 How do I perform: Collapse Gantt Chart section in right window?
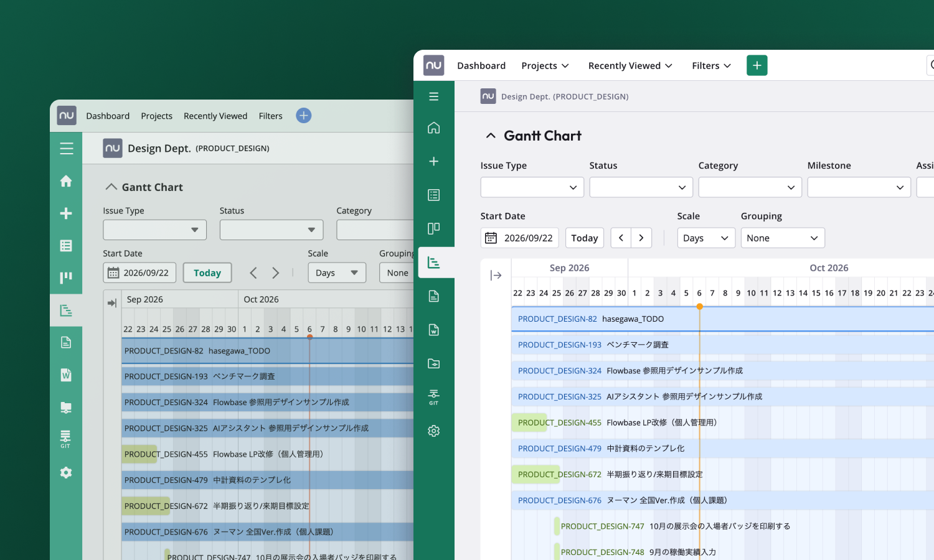[x=491, y=136]
